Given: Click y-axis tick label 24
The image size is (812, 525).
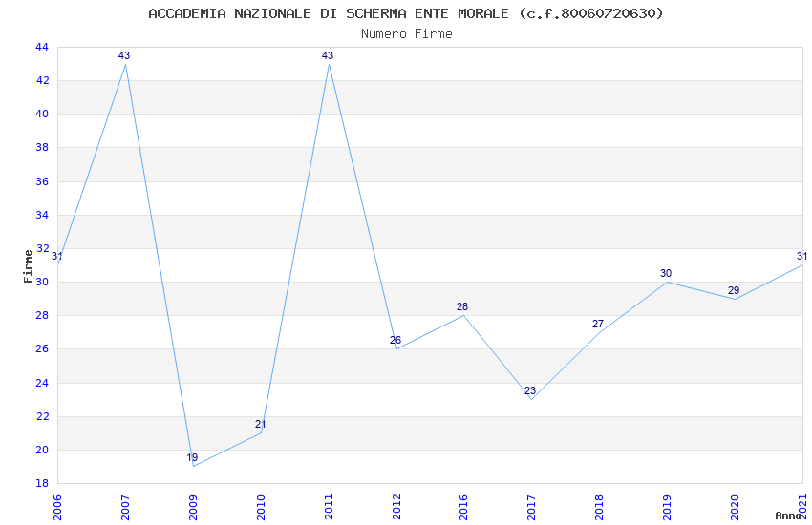Looking at the screenshot, I should (x=42, y=383).
